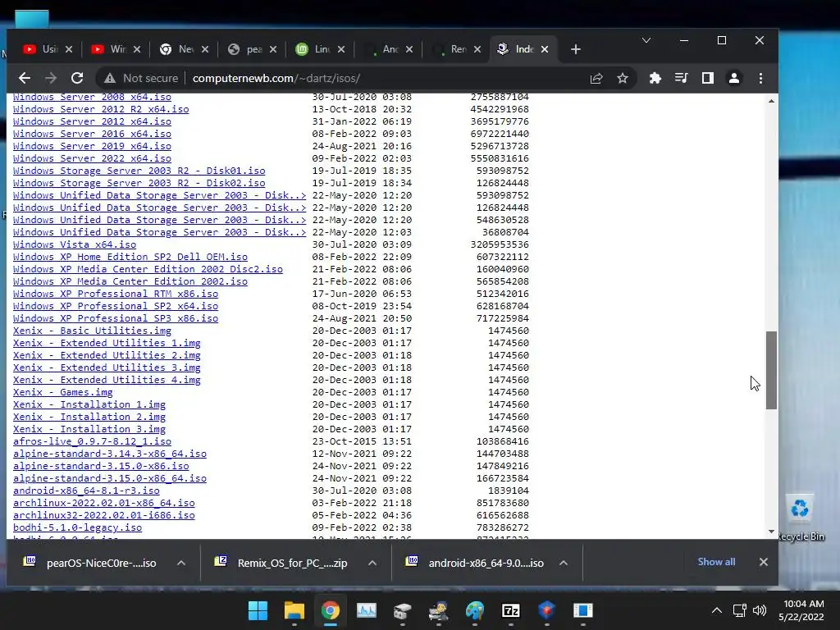
Task: Click the Chrome taskbar icon
Action: point(331,610)
